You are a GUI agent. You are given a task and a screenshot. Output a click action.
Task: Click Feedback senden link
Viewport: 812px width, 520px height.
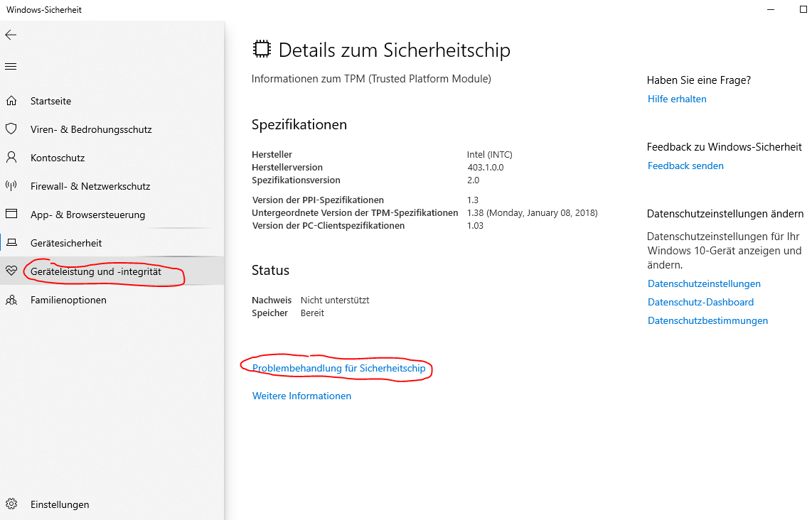click(685, 166)
